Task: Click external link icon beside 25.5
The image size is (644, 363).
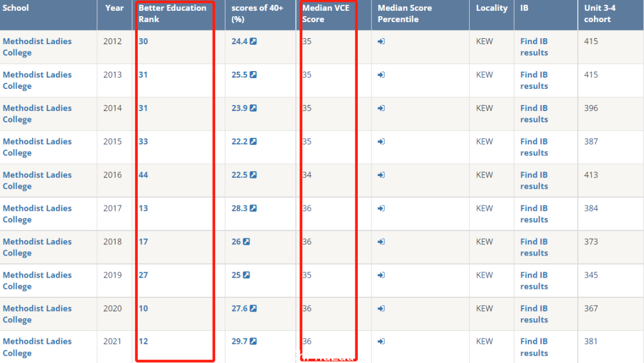Action: 253,75
